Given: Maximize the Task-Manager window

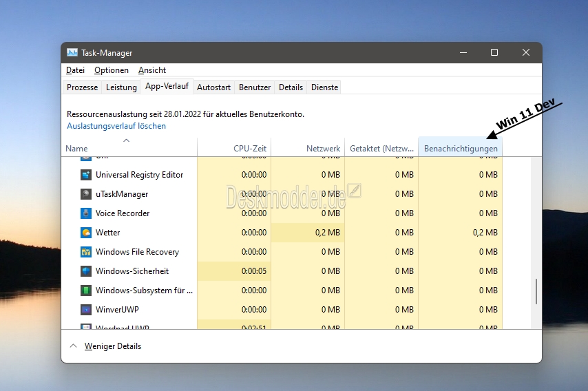Looking at the screenshot, I should point(494,52).
